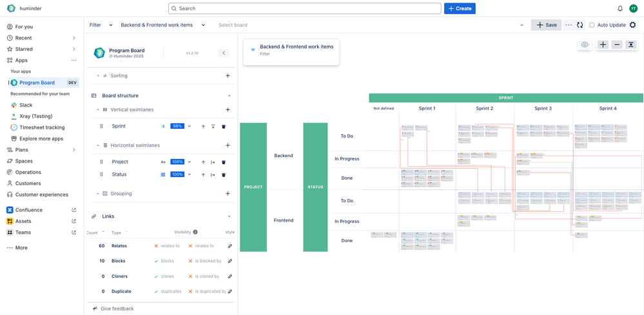Move the Sprint swimlane up

pos(203,126)
